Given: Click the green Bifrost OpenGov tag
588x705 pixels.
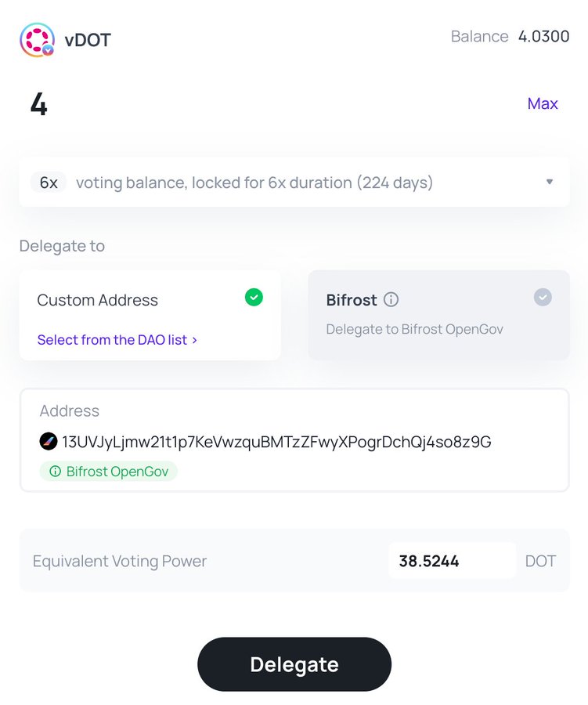Looking at the screenshot, I should (x=109, y=472).
